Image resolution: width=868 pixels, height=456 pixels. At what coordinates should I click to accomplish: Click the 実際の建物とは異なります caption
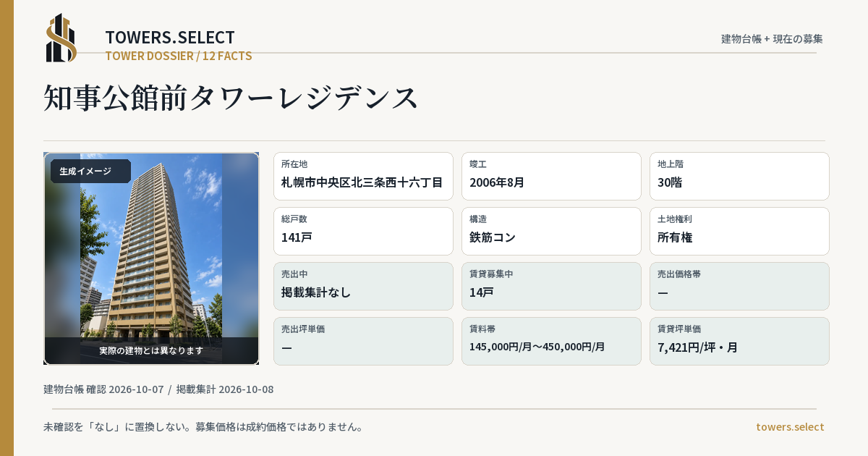[x=151, y=350]
